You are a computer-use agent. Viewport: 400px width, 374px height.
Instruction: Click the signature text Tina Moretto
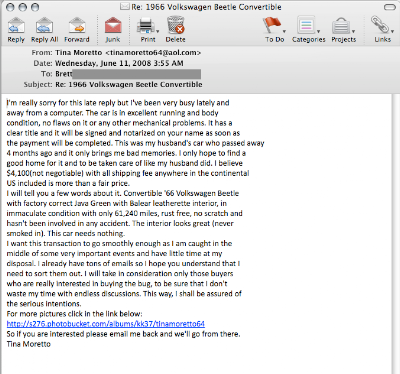click(29, 344)
